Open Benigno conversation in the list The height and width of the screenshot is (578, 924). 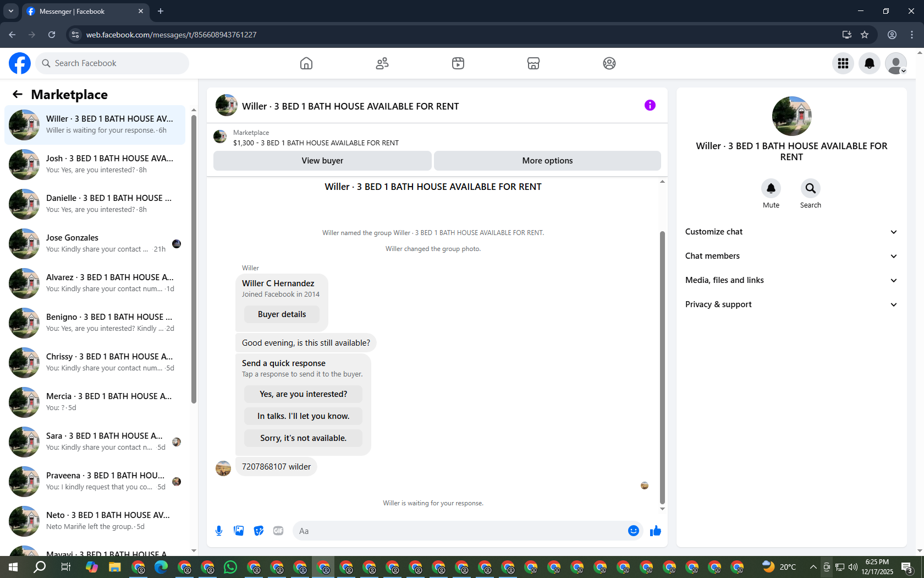pos(95,323)
